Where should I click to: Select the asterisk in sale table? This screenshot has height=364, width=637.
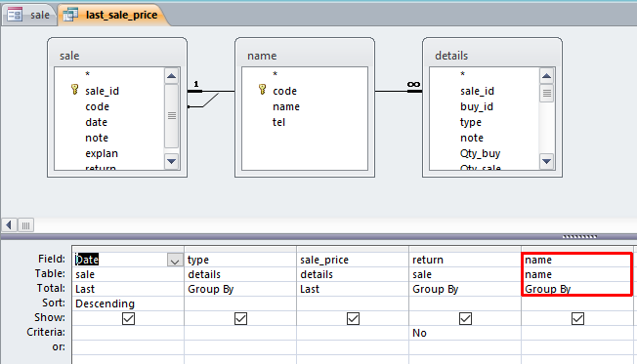click(87, 74)
